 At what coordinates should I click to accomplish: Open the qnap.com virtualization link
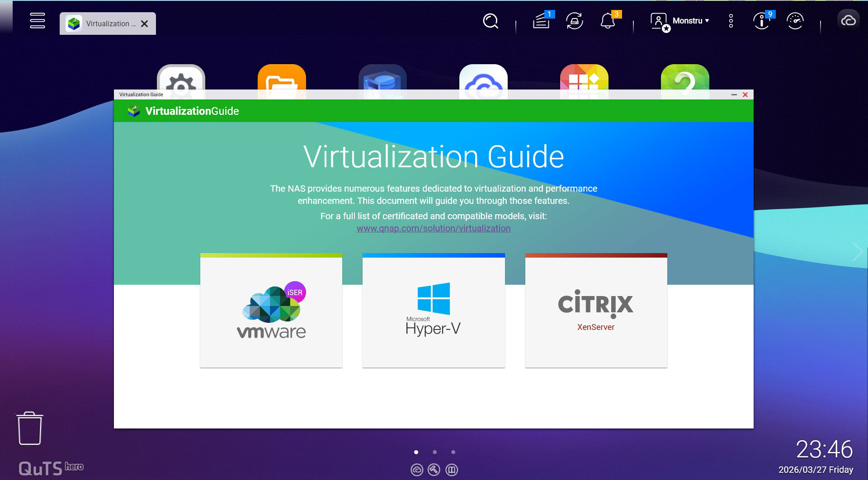point(433,228)
